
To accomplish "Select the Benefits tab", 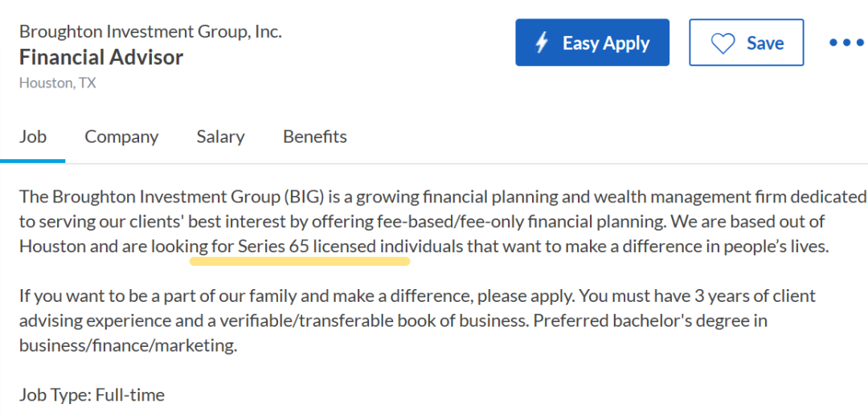I will (315, 137).
